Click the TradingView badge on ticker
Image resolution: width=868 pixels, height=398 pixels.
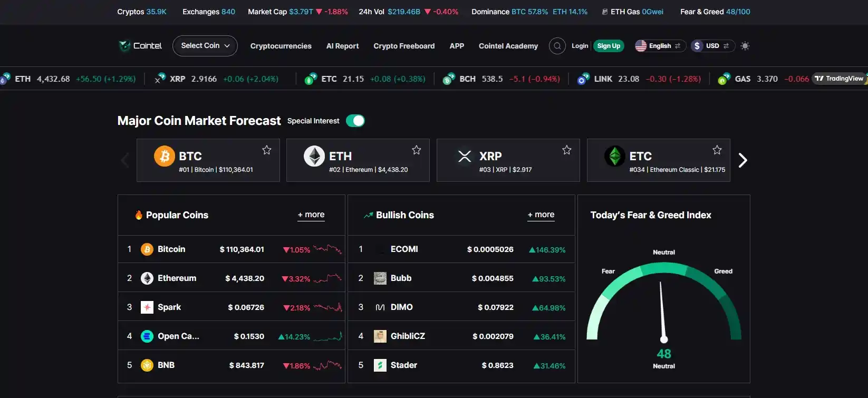838,79
